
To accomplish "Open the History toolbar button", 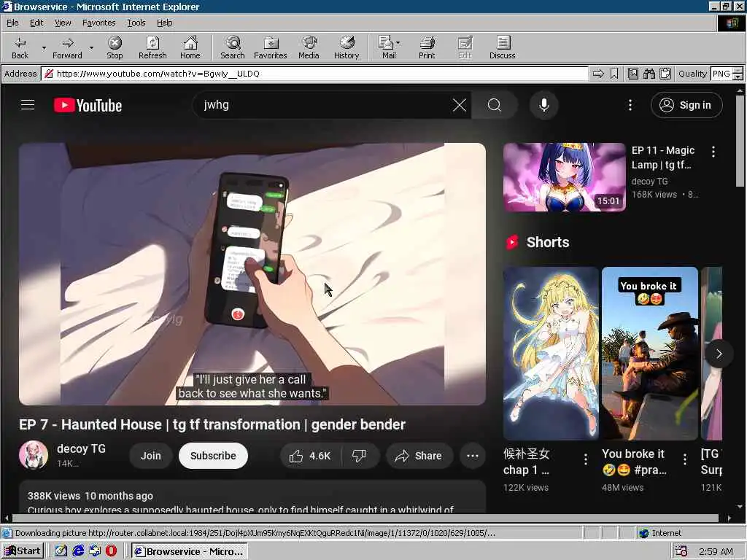I will [347, 47].
